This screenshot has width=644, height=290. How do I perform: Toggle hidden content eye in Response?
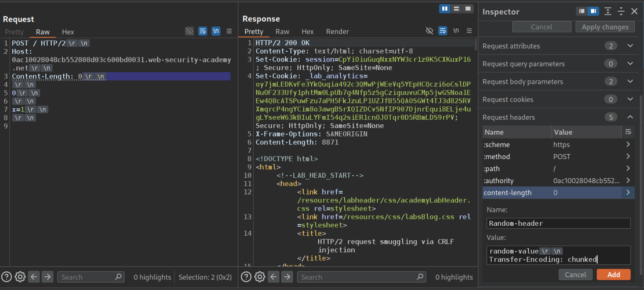pyautogui.click(x=429, y=31)
